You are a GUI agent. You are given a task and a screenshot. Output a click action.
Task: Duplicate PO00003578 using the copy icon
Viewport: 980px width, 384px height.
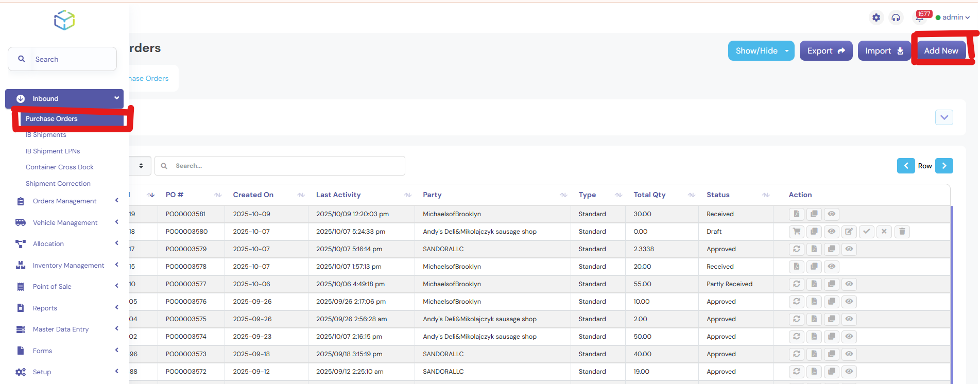(814, 267)
